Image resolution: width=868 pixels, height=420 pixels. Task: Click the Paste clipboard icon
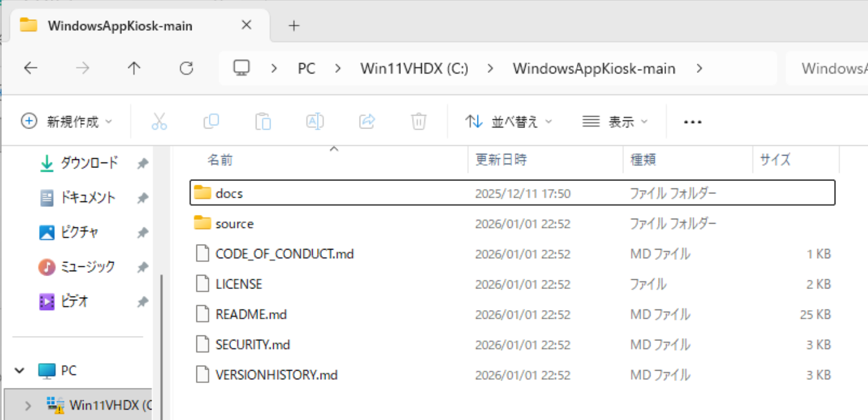263,122
